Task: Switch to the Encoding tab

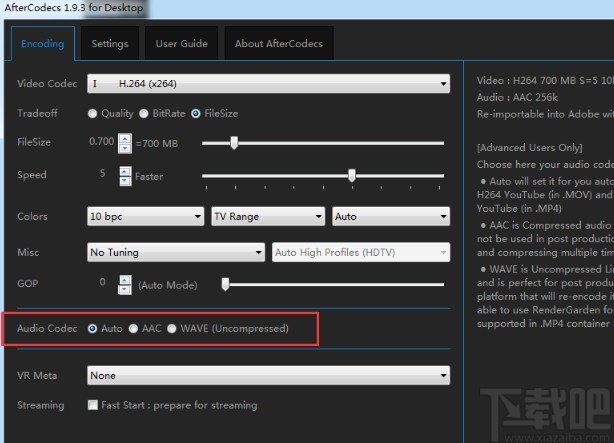Action: (43, 43)
